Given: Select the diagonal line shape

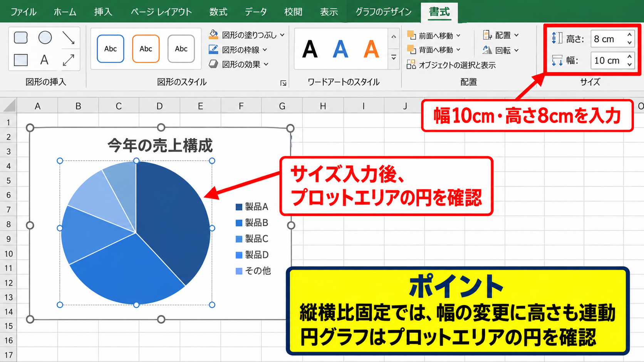Looking at the screenshot, I should tap(69, 38).
